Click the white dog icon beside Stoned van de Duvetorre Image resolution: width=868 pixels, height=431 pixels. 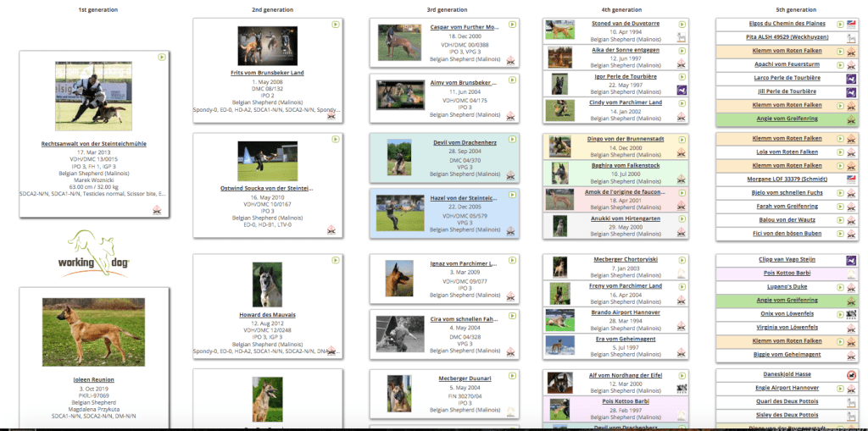[x=681, y=37]
